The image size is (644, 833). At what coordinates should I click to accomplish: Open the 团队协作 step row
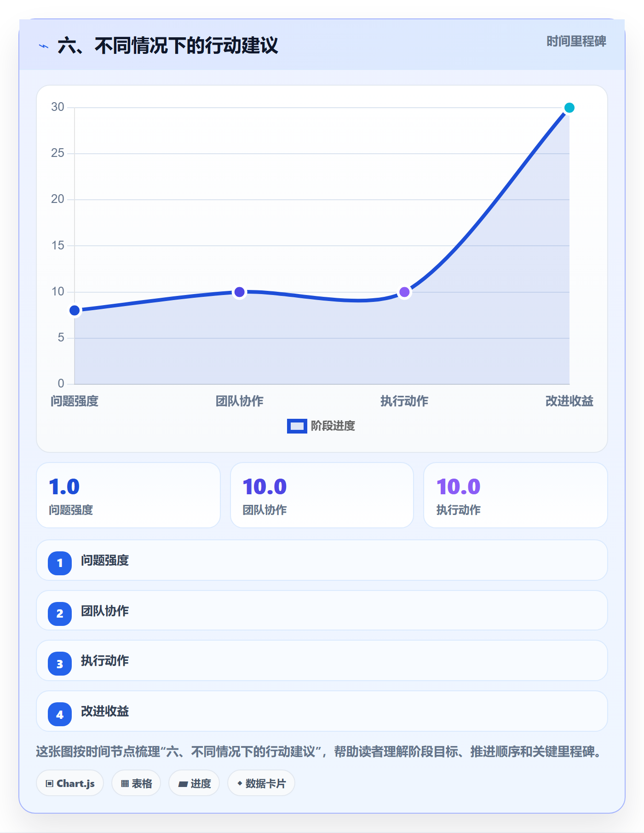pyautogui.click(x=322, y=610)
